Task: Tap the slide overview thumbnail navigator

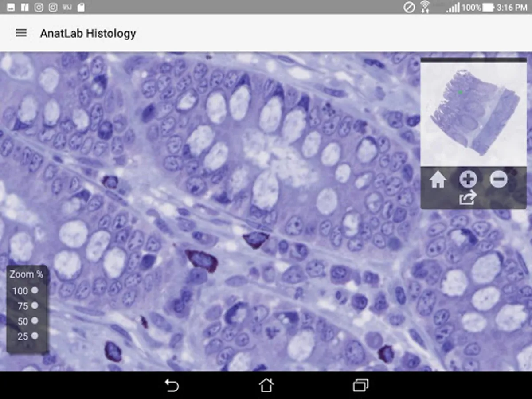Action: pyautogui.click(x=473, y=113)
